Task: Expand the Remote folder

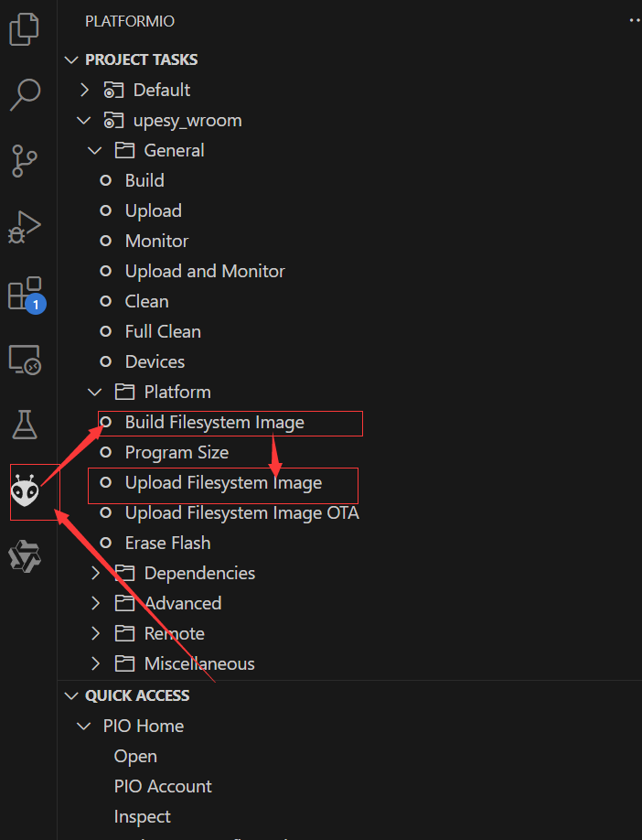Action: pyautogui.click(x=95, y=634)
